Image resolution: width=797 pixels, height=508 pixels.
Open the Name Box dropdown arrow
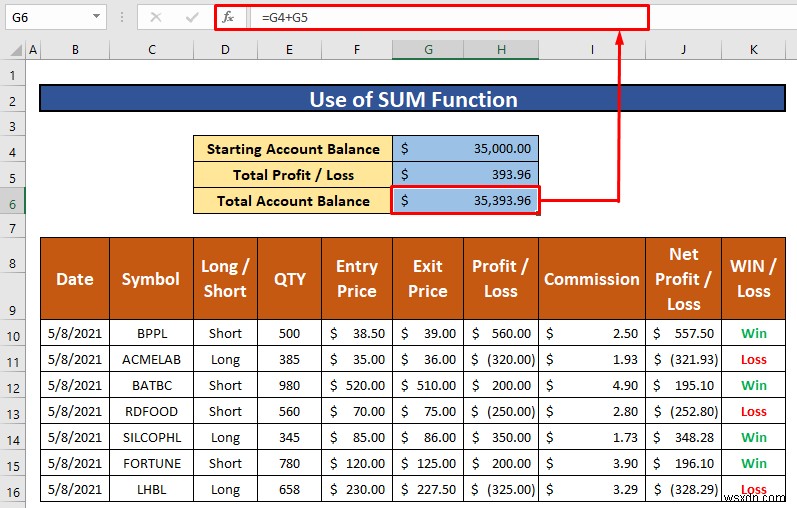point(96,17)
